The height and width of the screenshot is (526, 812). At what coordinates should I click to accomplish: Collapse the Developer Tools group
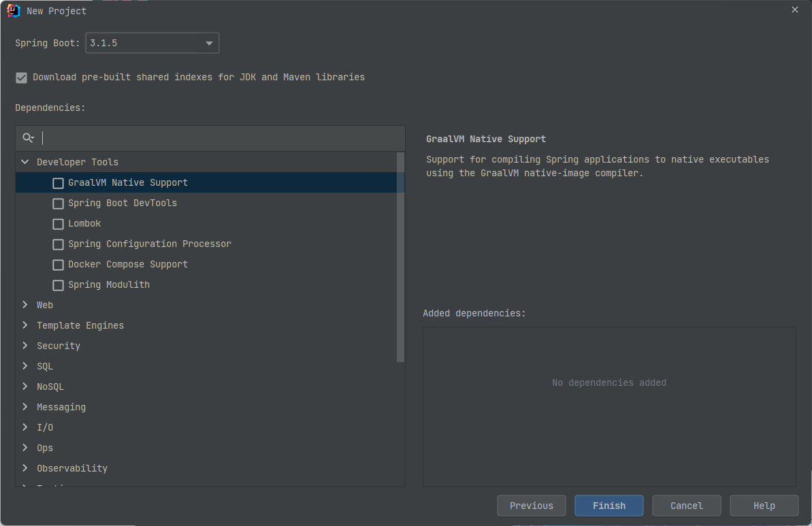point(25,162)
